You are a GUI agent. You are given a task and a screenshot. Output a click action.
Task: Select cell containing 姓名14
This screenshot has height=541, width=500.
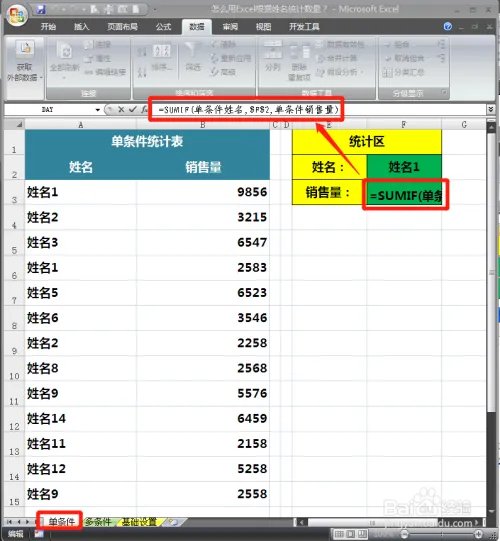coord(81,419)
